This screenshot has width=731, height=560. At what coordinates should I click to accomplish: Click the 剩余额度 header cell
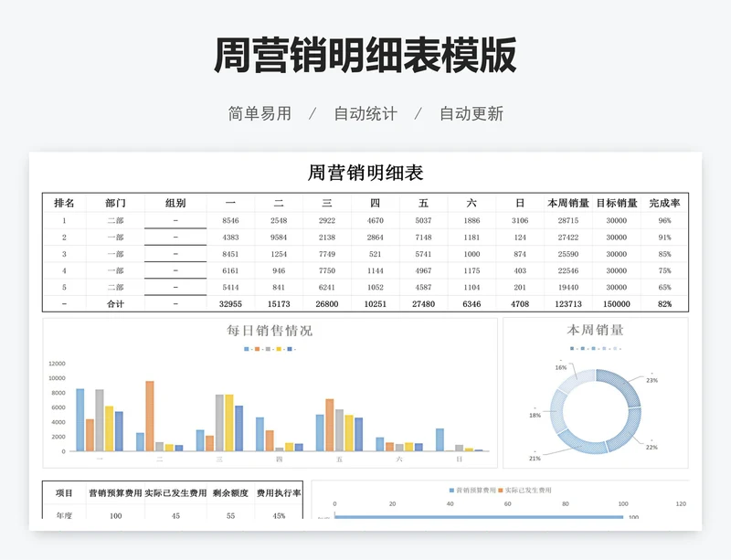(x=230, y=492)
